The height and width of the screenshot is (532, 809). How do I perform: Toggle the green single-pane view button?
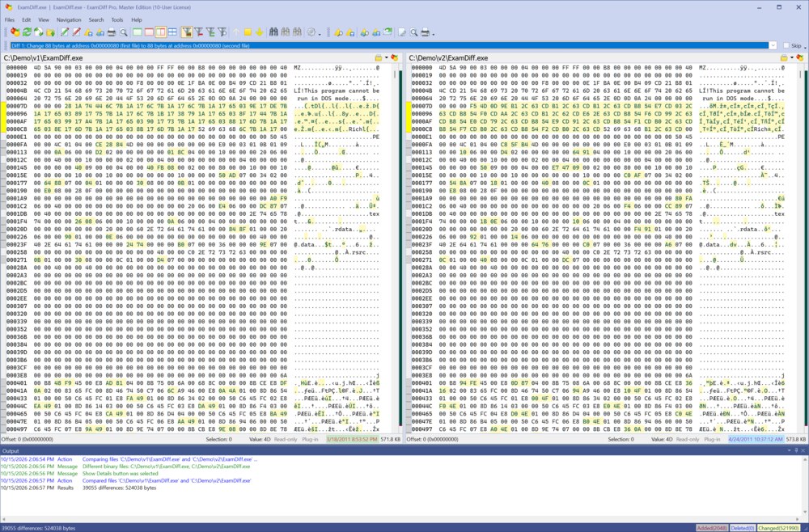tap(138, 32)
